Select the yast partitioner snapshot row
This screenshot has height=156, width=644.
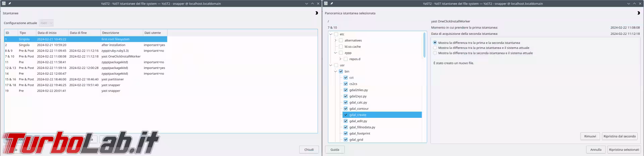(x=113, y=79)
